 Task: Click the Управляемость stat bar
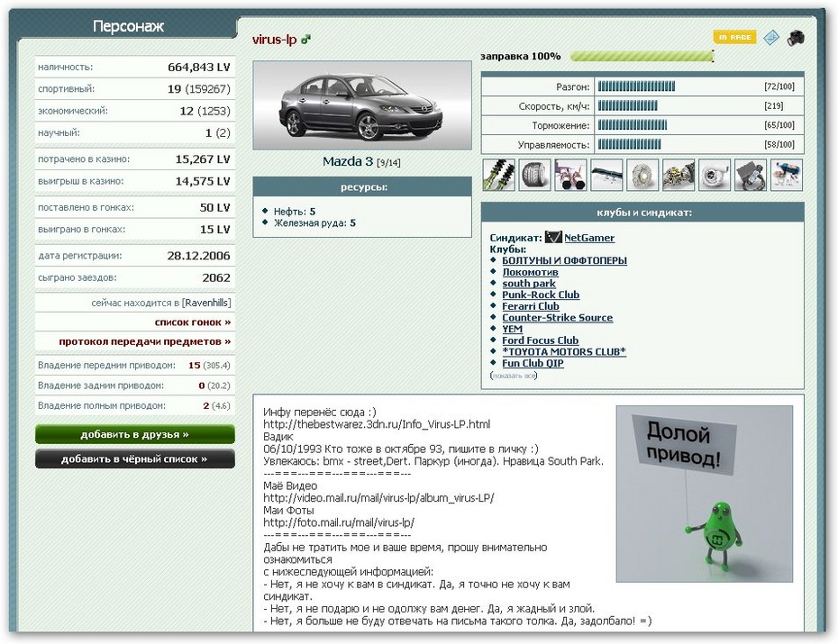pos(629,144)
